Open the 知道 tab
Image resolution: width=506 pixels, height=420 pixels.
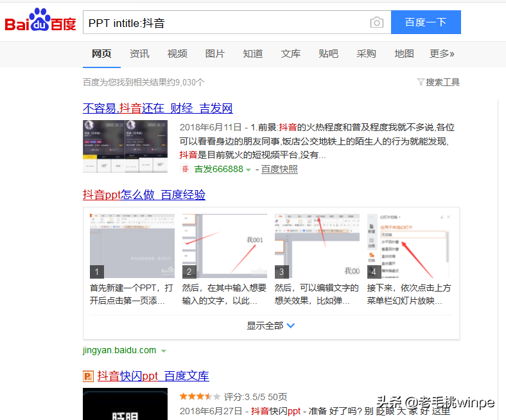pos(252,53)
